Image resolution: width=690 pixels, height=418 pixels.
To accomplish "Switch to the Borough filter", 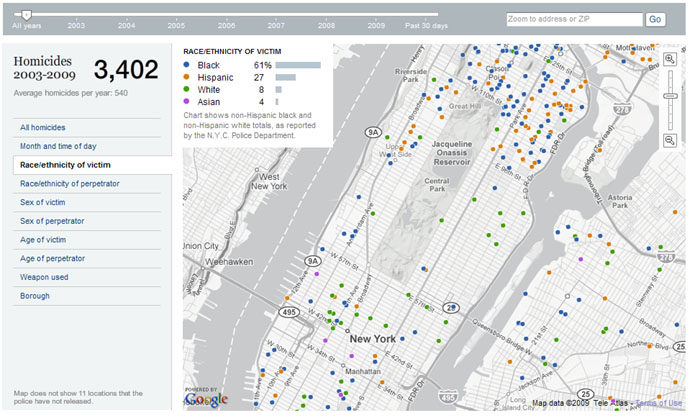I will [x=34, y=296].
